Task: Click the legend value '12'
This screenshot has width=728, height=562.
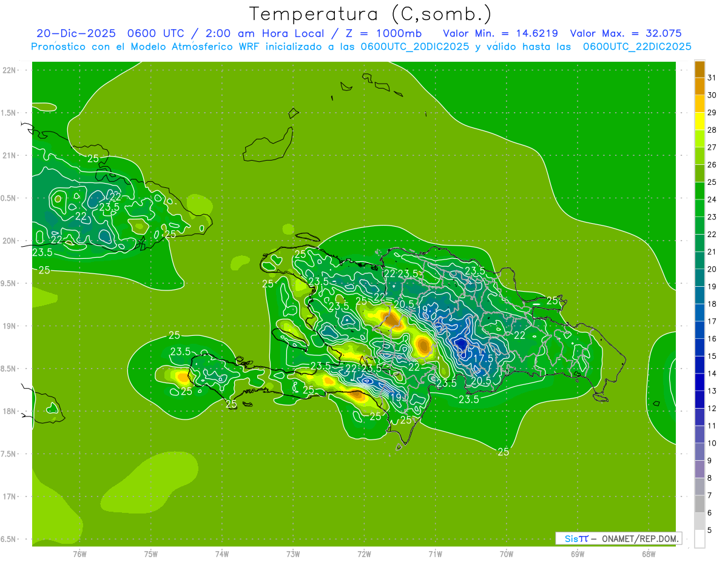Action: tap(712, 409)
